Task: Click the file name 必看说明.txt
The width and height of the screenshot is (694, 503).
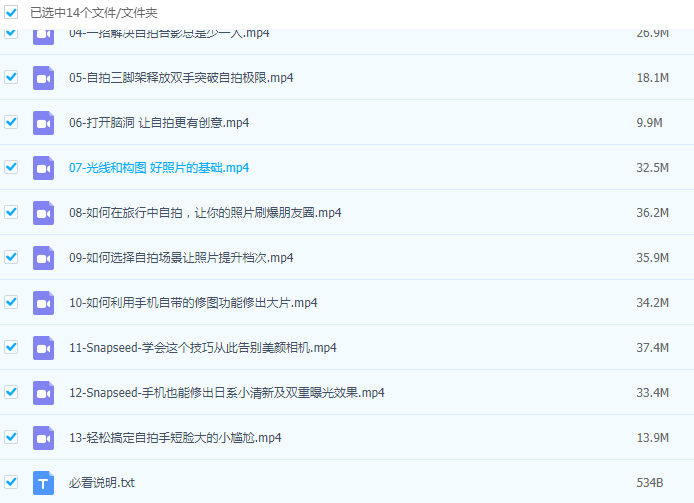Action: [x=102, y=483]
